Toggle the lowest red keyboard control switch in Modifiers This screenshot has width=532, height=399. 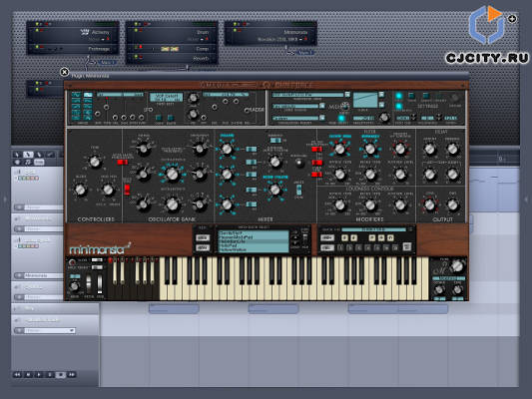(316, 175)
